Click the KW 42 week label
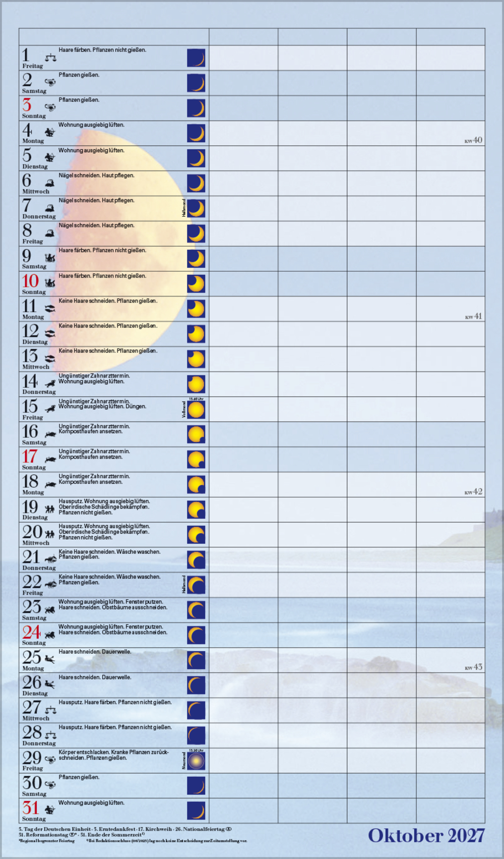The image size is (504, 859). [x=473, y=492]
